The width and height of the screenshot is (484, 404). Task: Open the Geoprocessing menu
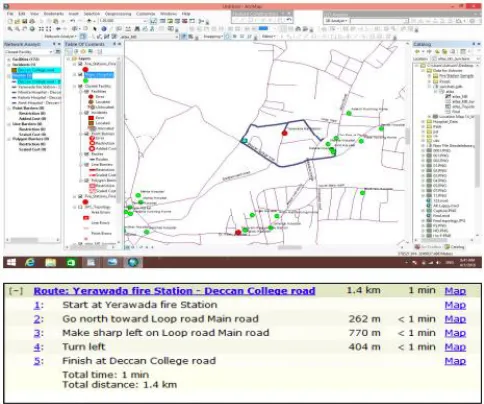118,14
